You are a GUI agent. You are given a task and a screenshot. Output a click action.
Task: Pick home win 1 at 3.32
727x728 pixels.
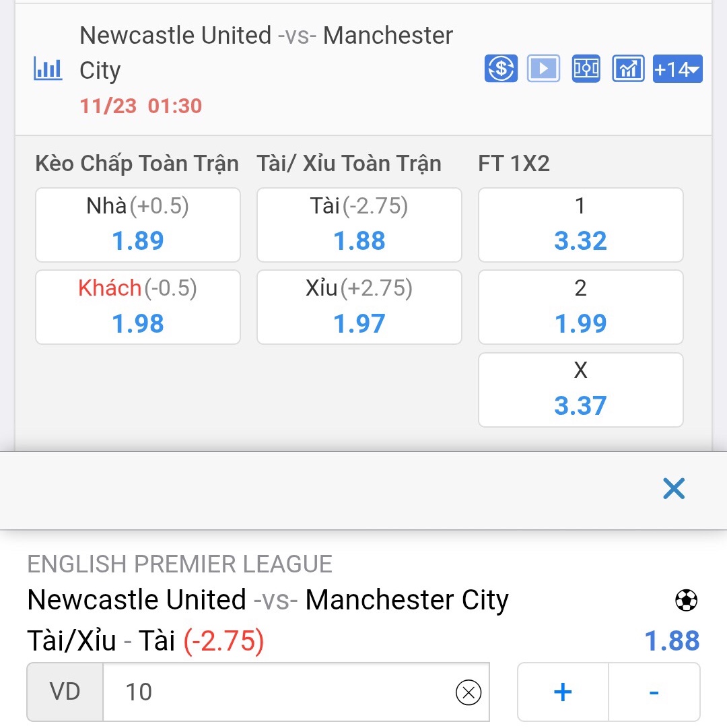(580, 225)
